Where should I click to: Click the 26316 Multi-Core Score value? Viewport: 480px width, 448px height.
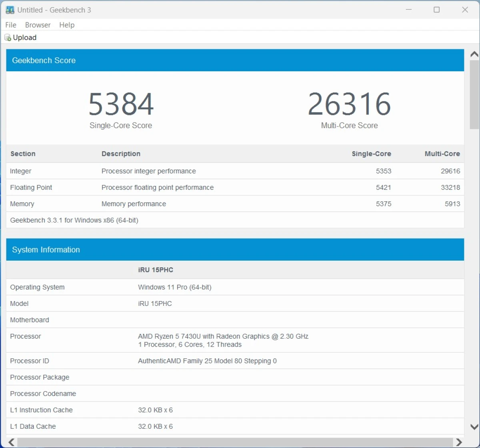(349, 104)
